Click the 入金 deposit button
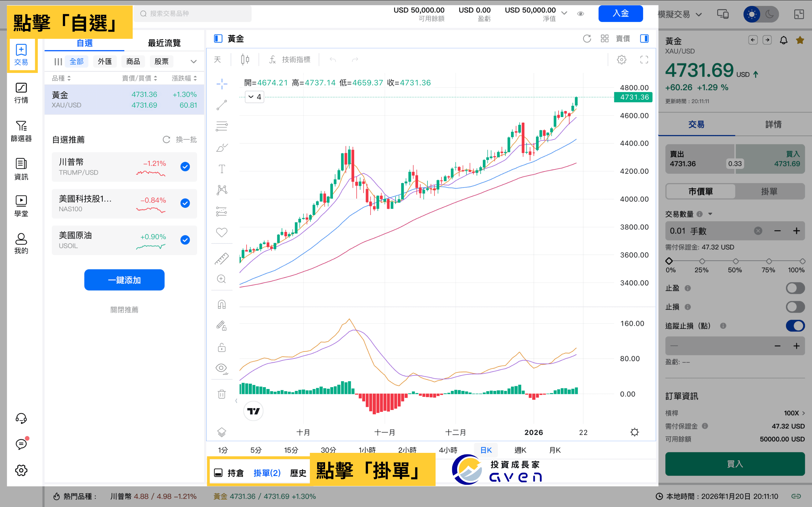Screen dimensions: 812x507 click(620, 14)
